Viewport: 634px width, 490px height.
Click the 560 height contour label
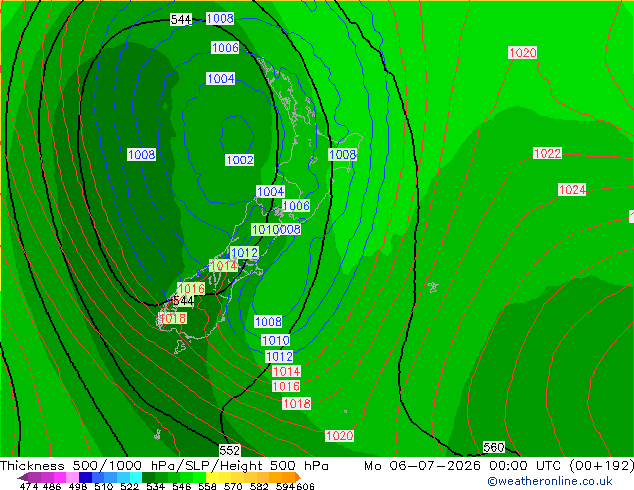(x=494, y=448)
